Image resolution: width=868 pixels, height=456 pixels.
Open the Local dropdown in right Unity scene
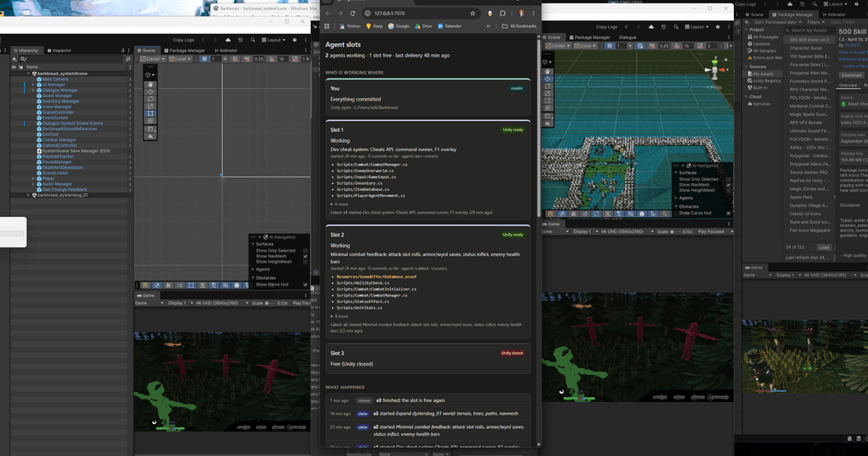coord(583,46)
